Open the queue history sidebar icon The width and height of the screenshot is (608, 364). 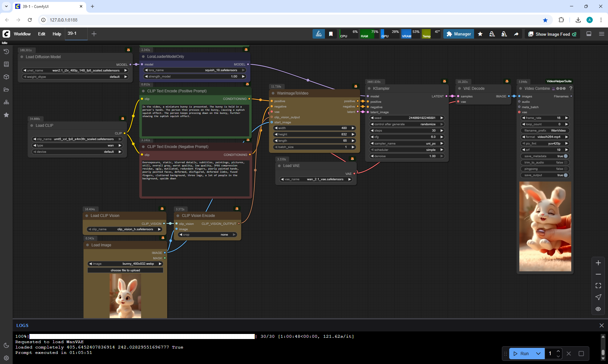coord(6,52)
